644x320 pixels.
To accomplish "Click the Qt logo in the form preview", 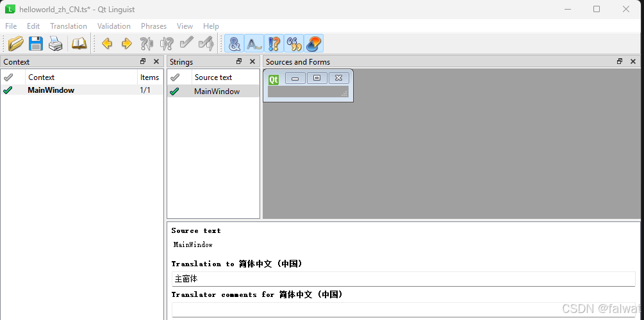I will [274, 79].
